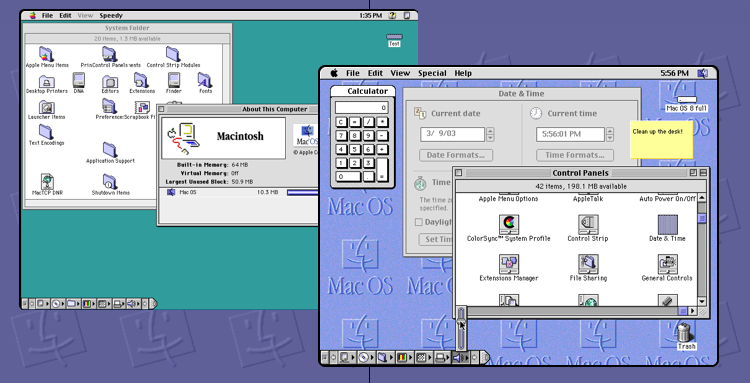Image resolution: width=750 pixels, height=383 pixels.
Task: Click the current time stepper arrows
Action: pos(609,134)
